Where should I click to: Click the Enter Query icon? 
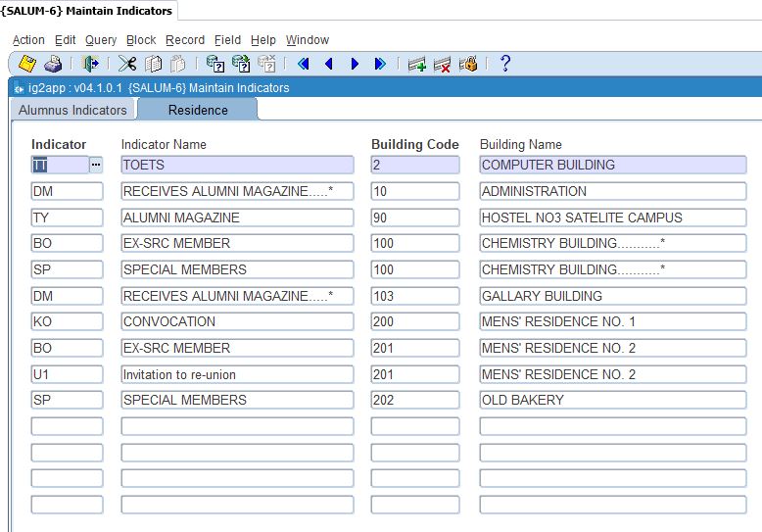(x=215, y=65)
